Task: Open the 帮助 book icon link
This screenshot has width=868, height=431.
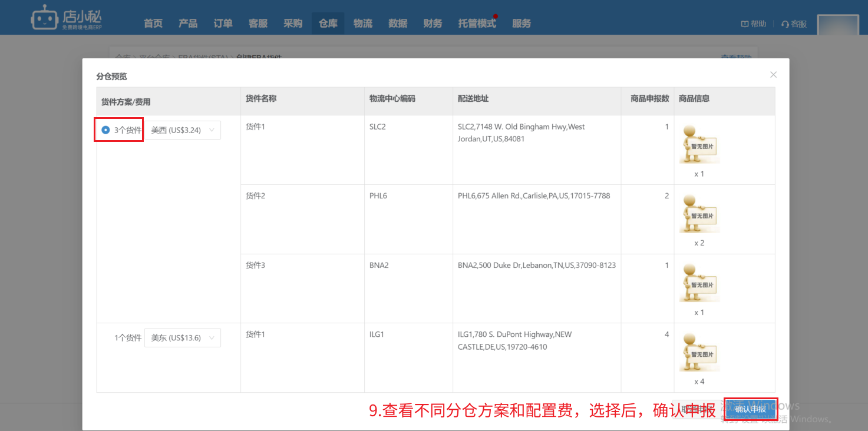Action: pyautogui.click(x=753, y=24)
